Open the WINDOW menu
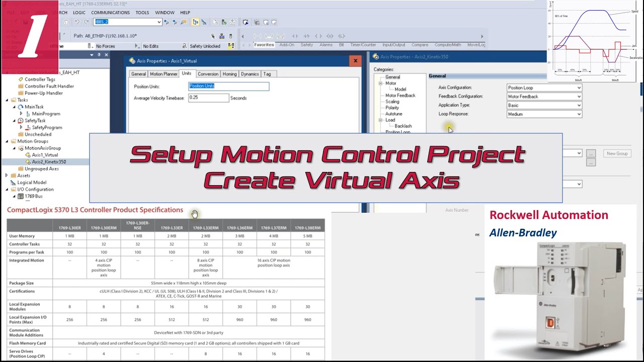This screenshot has width=644, height=362. pos(165,13)
